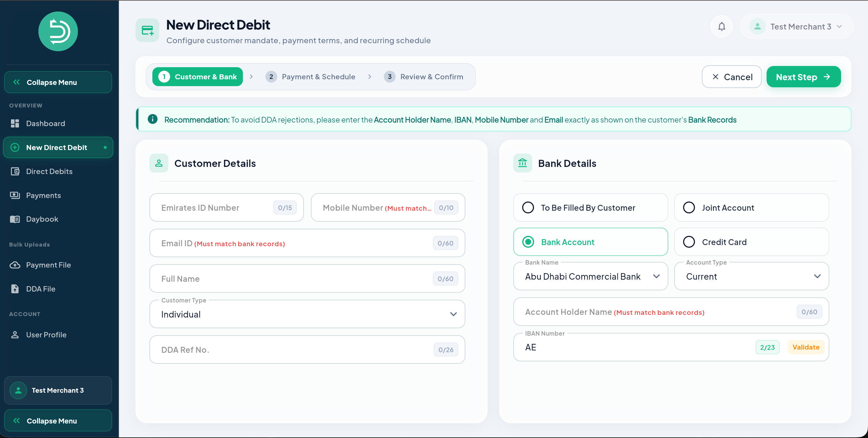Screen dimensions: 868x438
Task: Go to Payment & Schedule step
Action: 310,77
